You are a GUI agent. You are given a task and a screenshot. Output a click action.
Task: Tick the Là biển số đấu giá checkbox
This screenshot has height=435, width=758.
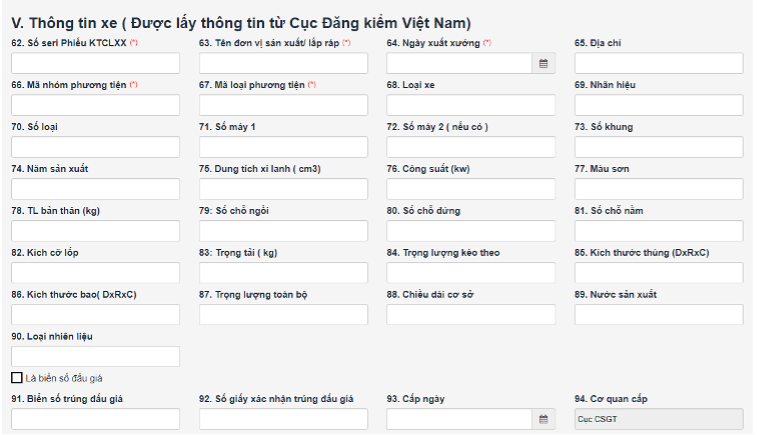17,378
